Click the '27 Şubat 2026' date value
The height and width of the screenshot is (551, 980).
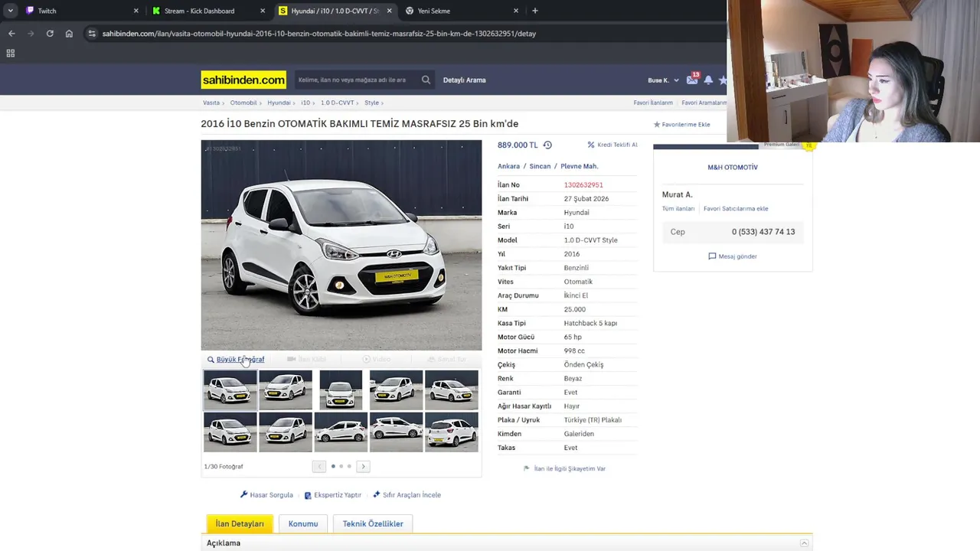tap(586, 199)
